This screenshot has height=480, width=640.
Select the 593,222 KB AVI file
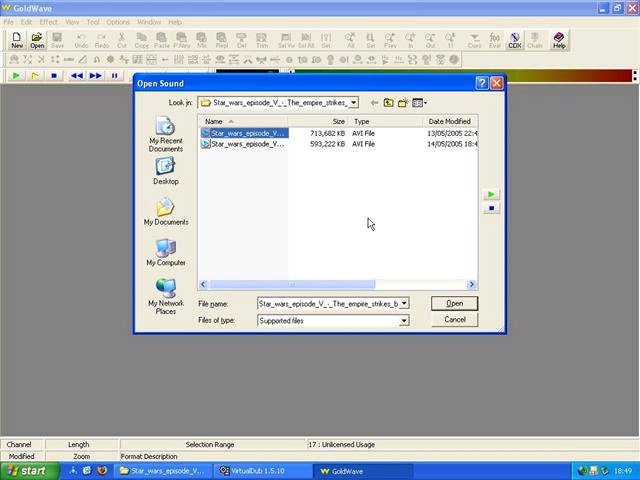tap(244, 144)
